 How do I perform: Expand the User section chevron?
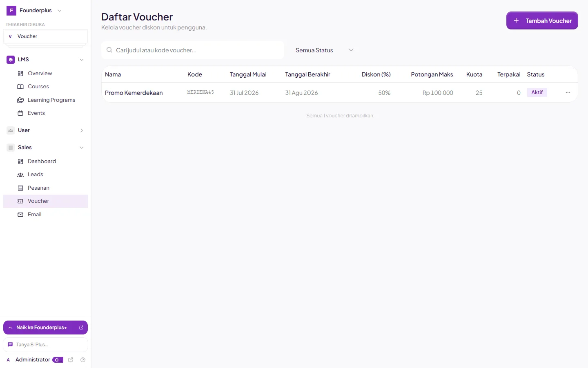coord(82,130)
